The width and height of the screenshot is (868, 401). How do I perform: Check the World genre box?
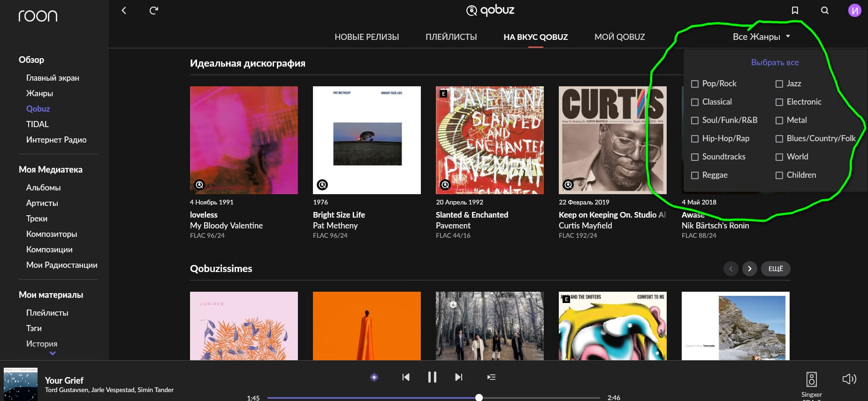tap(779, 157)
